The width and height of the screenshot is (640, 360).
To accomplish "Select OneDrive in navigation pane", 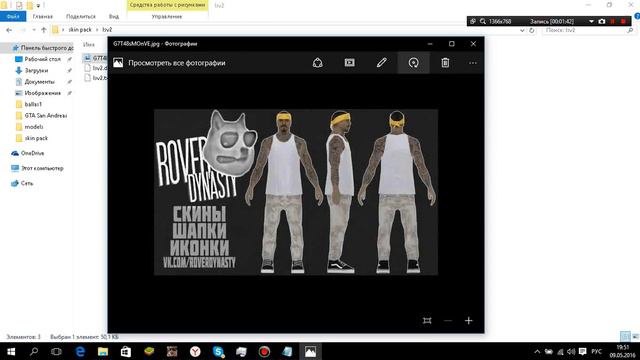I will (x=32, y=153).
